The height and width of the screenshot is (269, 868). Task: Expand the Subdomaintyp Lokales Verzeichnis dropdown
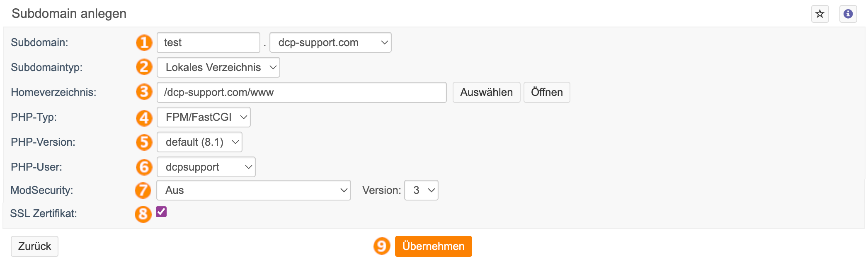218,67
